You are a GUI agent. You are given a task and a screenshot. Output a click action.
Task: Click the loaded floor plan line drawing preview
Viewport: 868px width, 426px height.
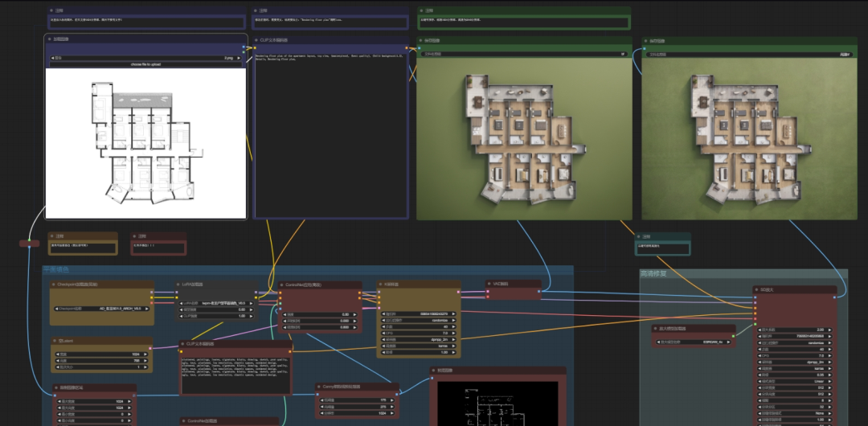click(145, 143)
